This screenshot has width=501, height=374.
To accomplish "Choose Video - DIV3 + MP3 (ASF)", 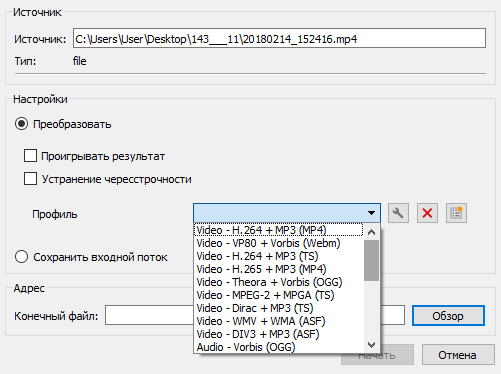I will pos(279,334).
